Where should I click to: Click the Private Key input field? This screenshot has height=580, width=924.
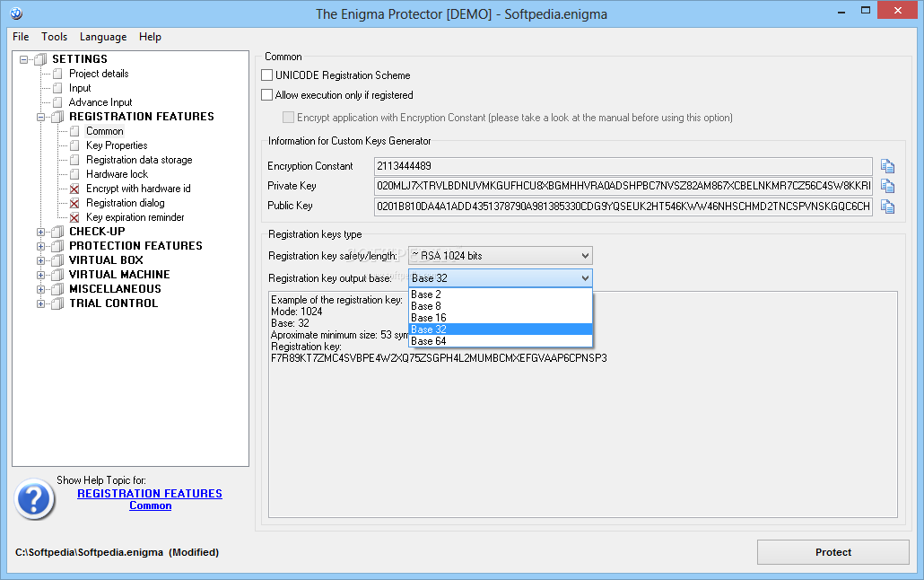click(x=623, y=186)
